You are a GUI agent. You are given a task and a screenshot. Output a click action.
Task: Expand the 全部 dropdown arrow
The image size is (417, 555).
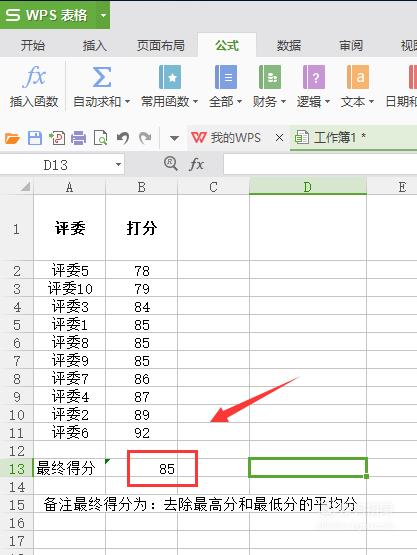click(239, 102)
